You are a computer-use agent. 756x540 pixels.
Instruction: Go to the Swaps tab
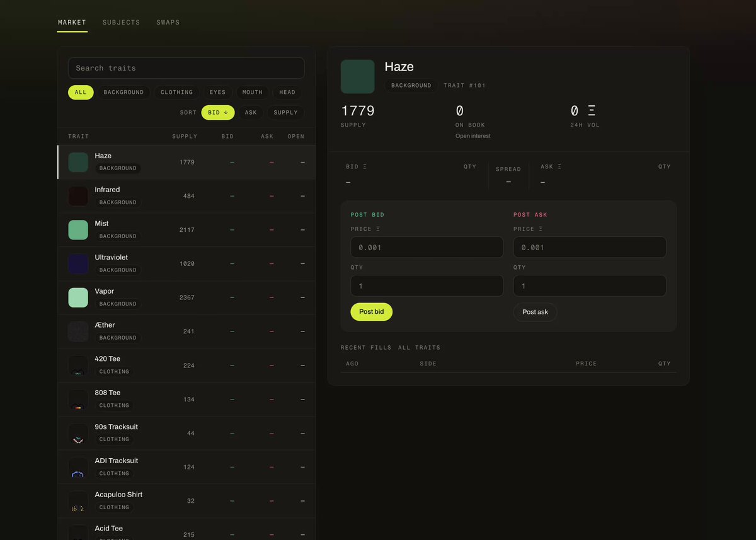pos(168,23)
